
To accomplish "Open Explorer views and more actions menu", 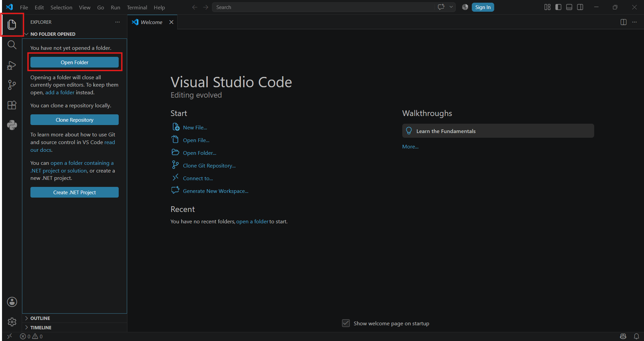I will [117, 22].
